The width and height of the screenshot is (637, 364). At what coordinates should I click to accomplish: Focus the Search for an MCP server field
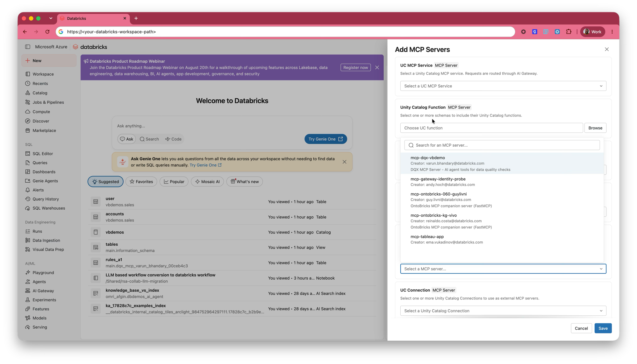(502, 145)
